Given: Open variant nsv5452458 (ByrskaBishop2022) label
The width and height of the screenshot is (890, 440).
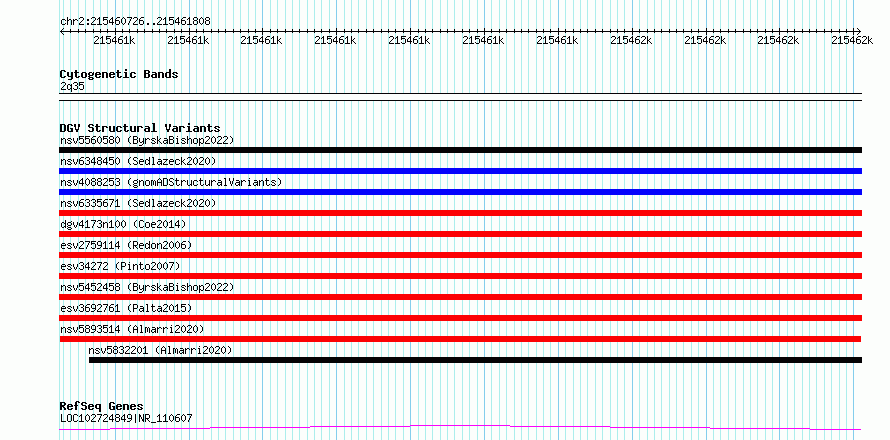Looking at the screenshot, I should (147, 287).
